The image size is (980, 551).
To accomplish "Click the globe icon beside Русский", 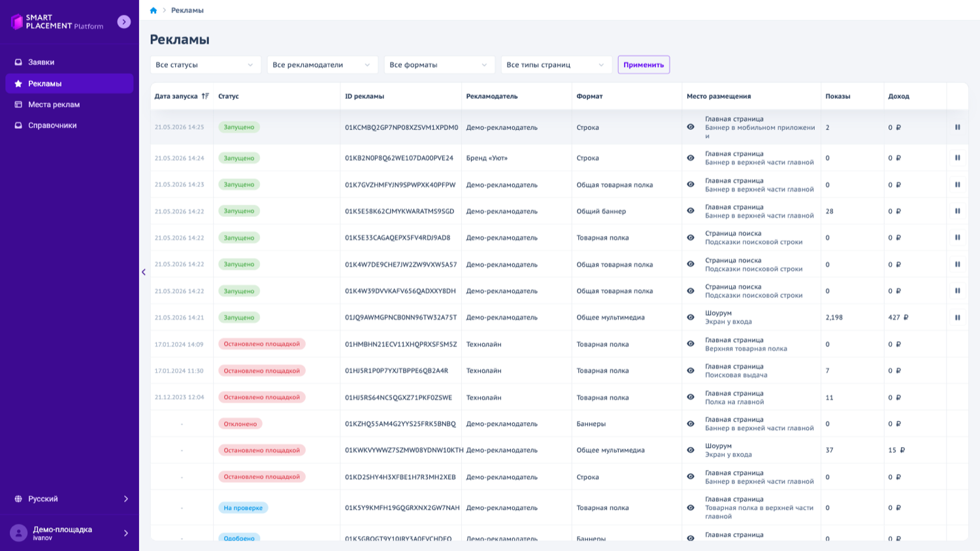I will (18, 499).
